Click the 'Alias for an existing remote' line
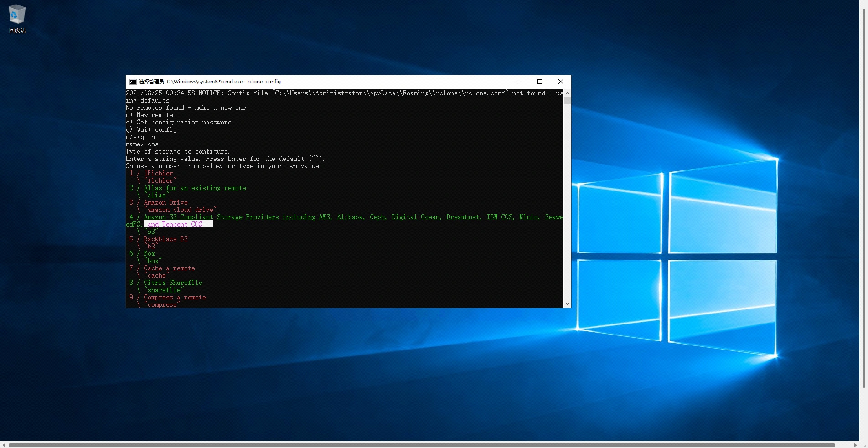 pyautogui.click(x=188, y=188)
